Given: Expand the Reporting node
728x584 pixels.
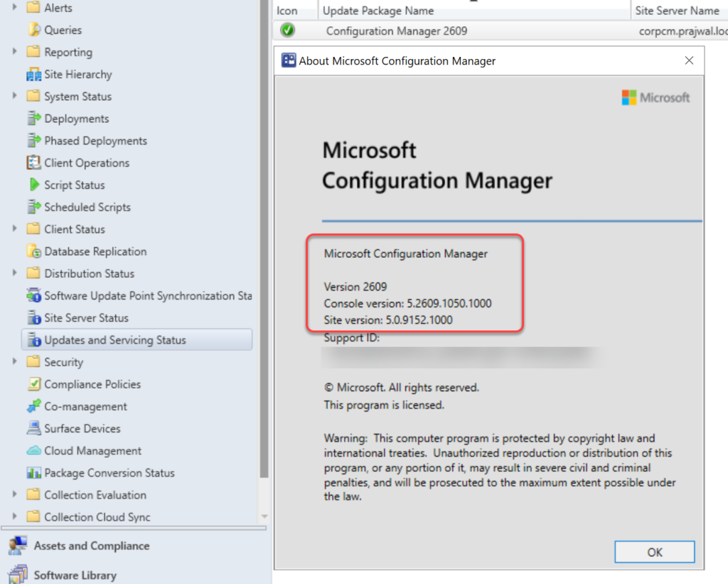Looking at the screenshot, I should [14, 51].
